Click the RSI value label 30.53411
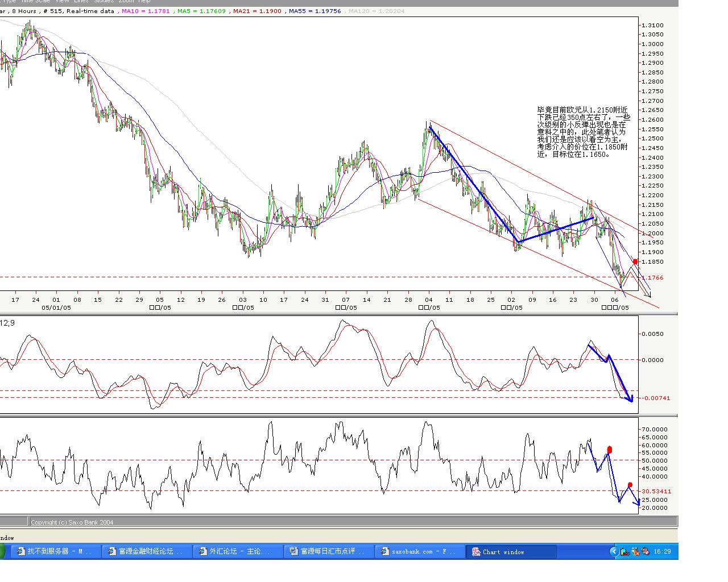This screenshot has width=728, height=582. [656, 491]
